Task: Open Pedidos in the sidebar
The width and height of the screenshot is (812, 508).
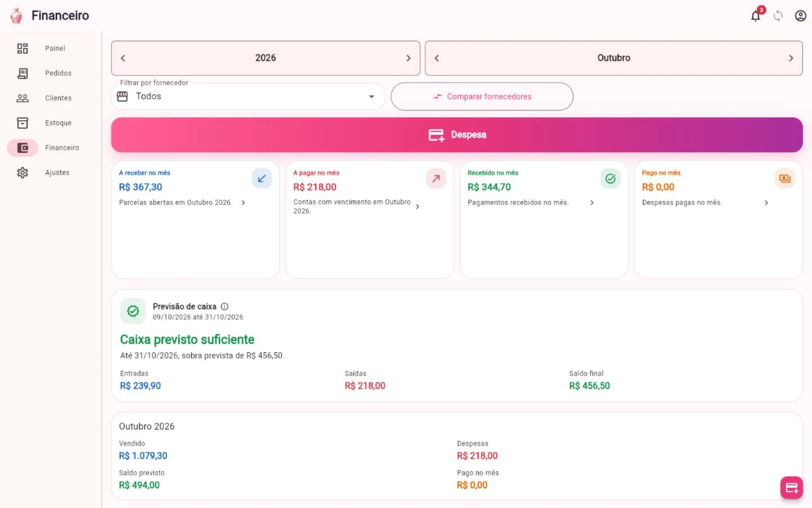Action: pos(58,73)
